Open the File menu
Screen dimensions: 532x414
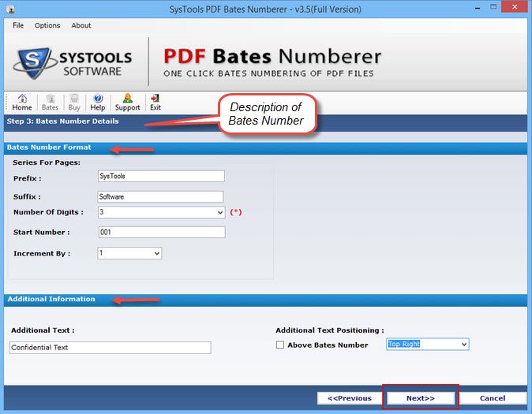18,25
